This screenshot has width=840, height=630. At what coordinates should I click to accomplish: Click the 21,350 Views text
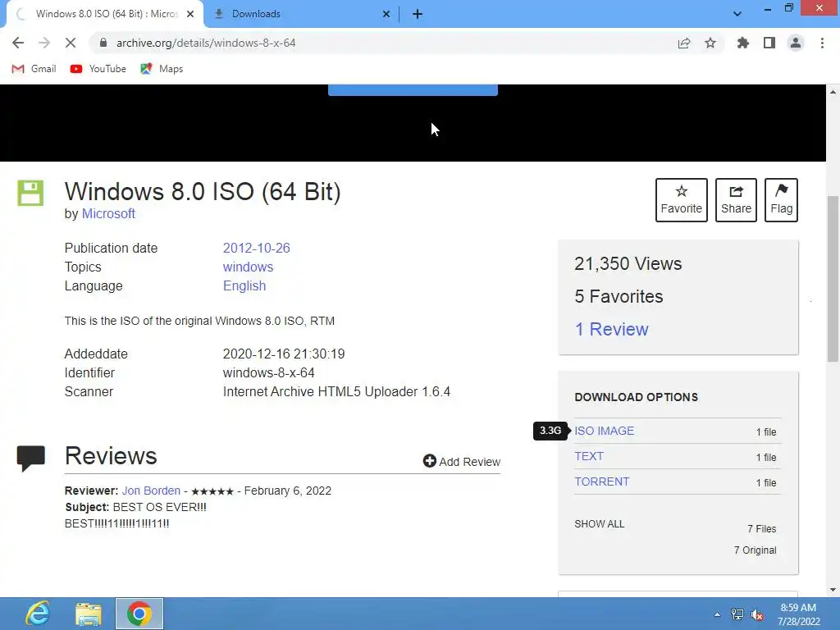click(x=628, y=263)
